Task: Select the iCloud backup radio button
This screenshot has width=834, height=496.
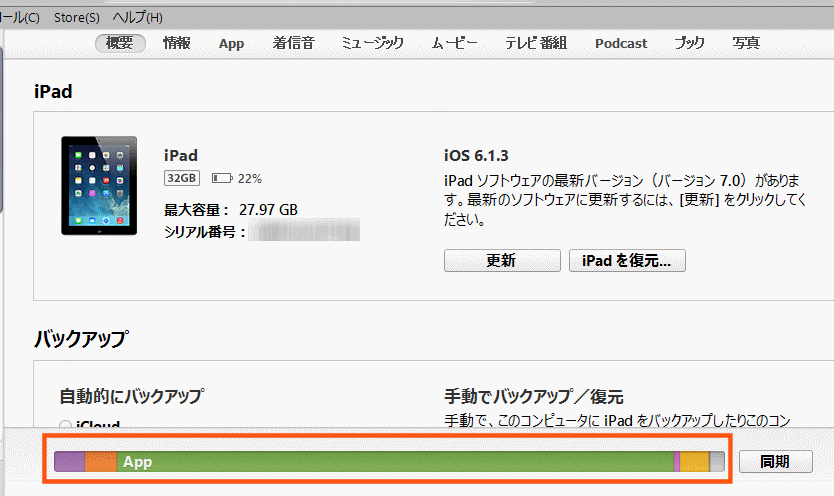Action: [66, 425]
